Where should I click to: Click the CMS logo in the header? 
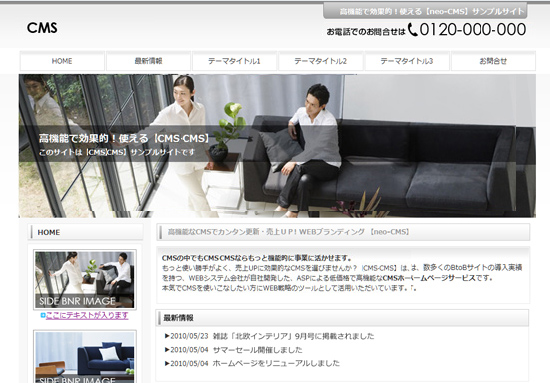tap(42, 28)
